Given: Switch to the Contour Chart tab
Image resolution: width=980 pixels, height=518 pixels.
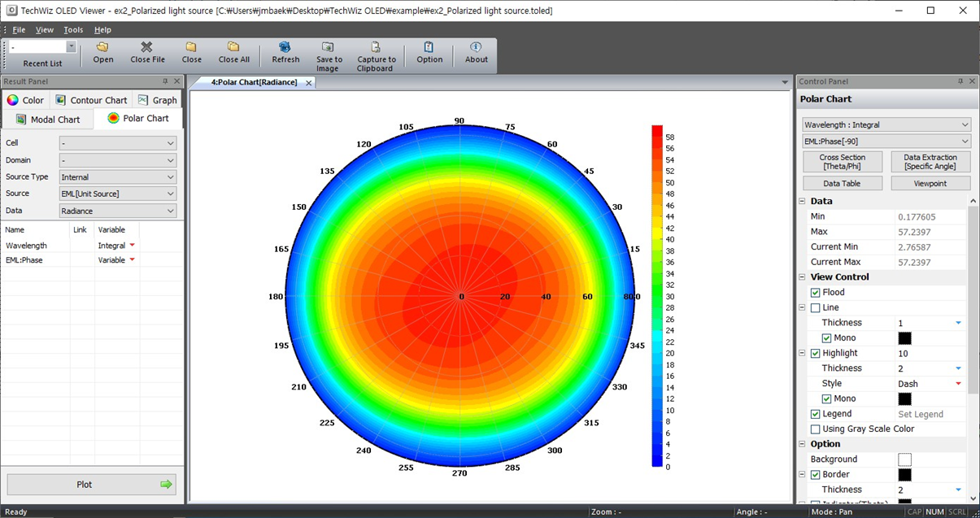Looking at the screenshot, I should point(91,100).
